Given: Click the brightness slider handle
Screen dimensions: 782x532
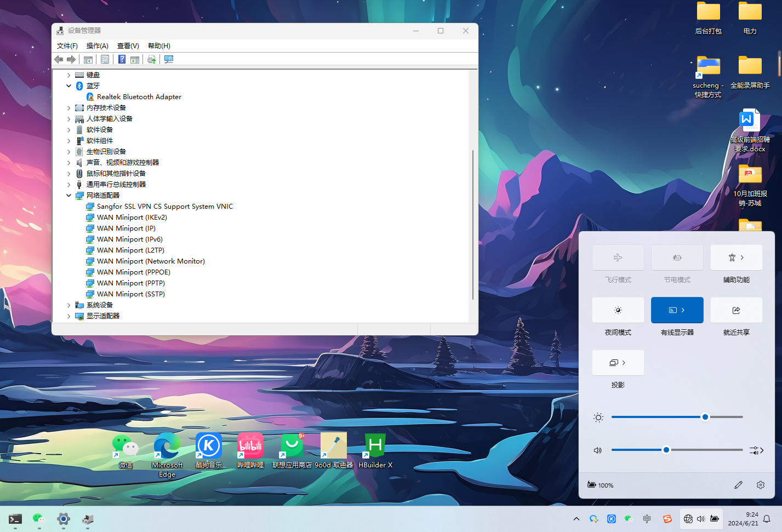Looking at the screenshot, I should [705, 417].
